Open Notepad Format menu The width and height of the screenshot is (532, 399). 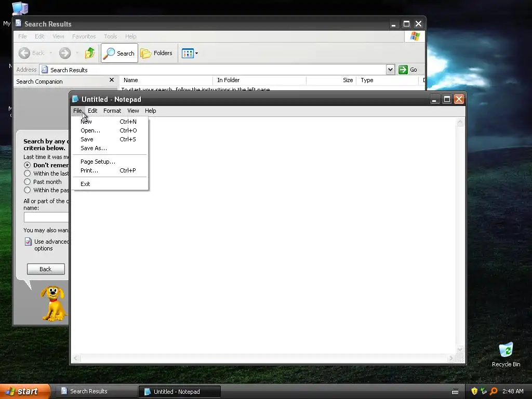tap(112, 111)
